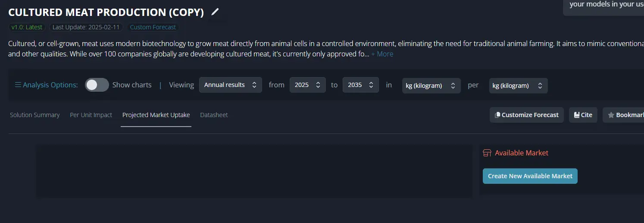Click the Custom Forecast tag
The height and width of the screenshot is (223, 644).
coord(153,27)
